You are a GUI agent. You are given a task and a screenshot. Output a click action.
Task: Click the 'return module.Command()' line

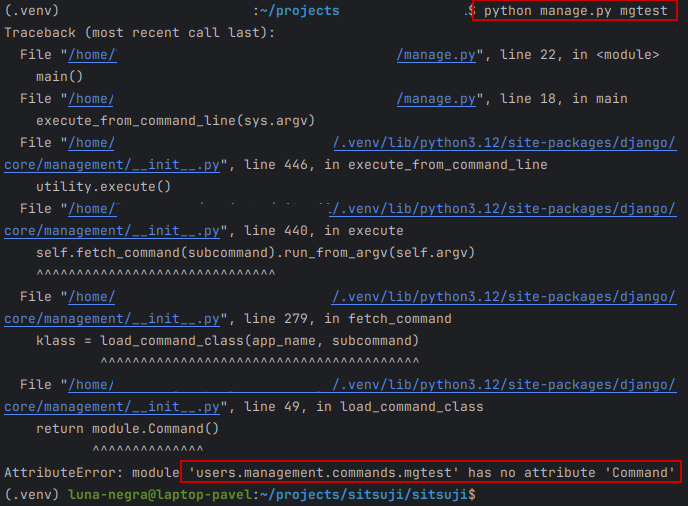click(127, 428)
